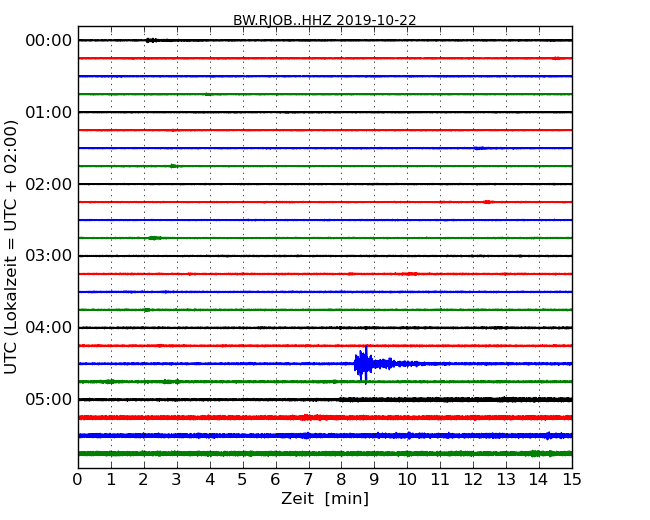
Task: Click the 05:00 time label
Action: [49, 399]
